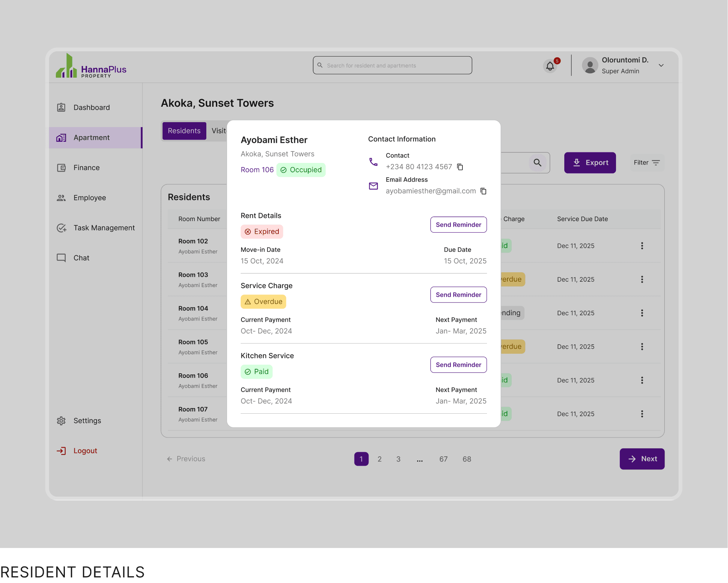This screenshot has height=583, width=728.
Task: Send Reminder for Rent Details
Action: coord(458,225)
